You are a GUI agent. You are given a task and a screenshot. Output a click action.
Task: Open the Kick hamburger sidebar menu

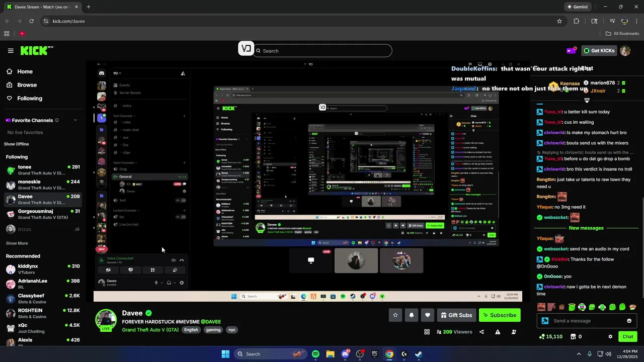coord(11,51)
